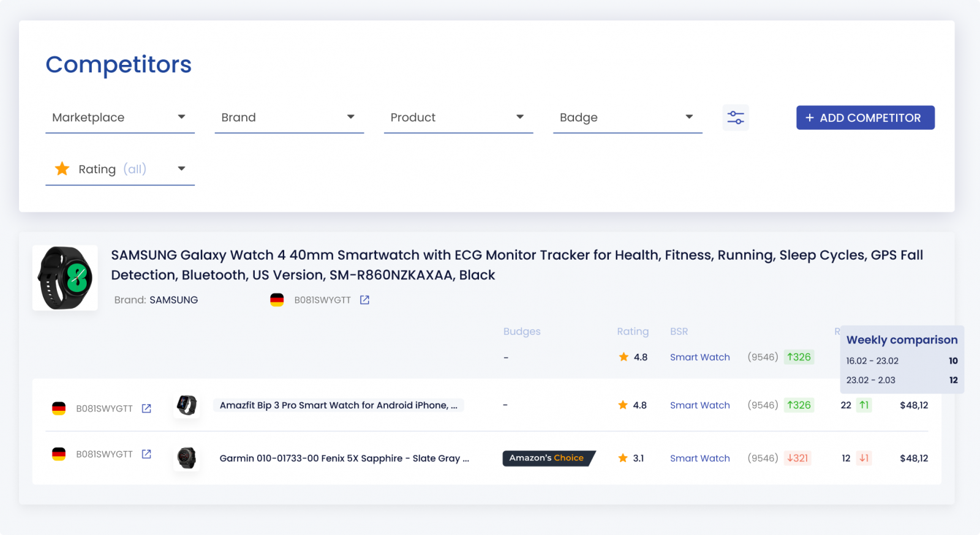Open external link icon in Amazfit row
This screenshot has height=535, width=980.
pyautogui.click(x=146, y=408)
